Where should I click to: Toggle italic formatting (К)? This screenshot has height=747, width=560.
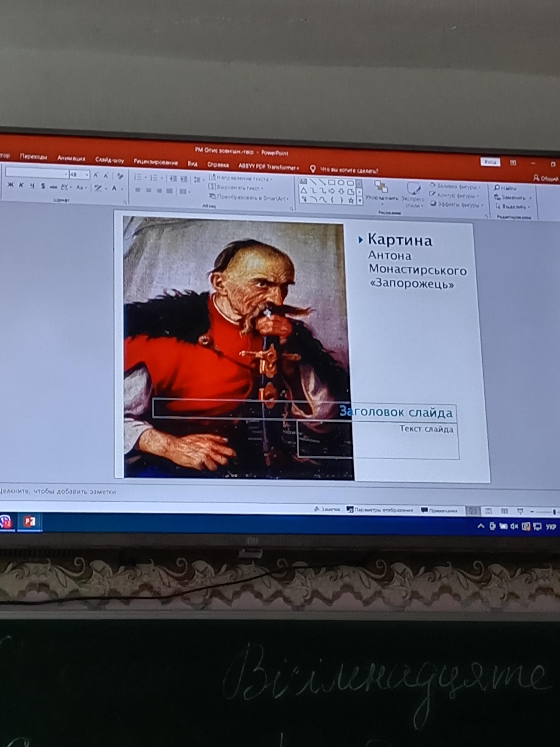(x=21, y=185)
